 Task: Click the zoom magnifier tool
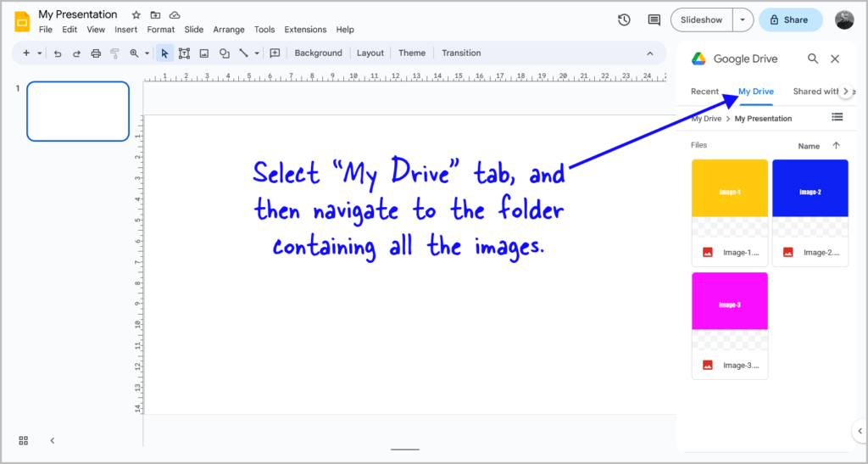pyautogui.click(x=134, y=53)
